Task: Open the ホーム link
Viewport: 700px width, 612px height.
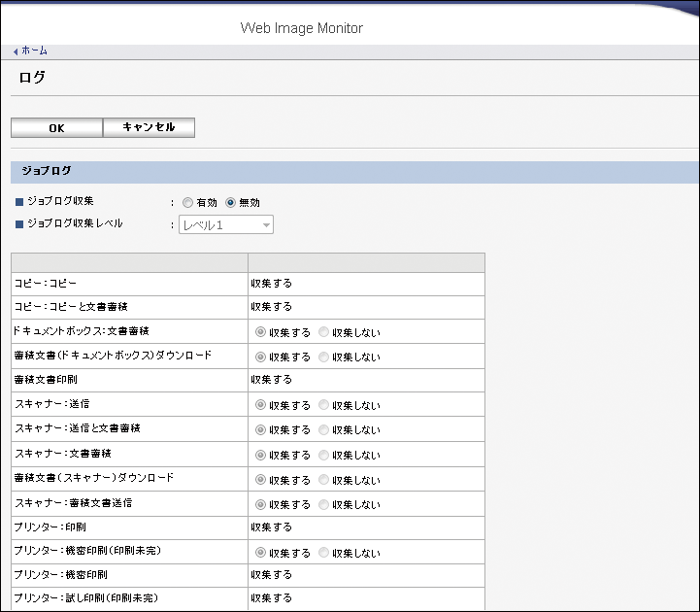Action: [34, 51]
